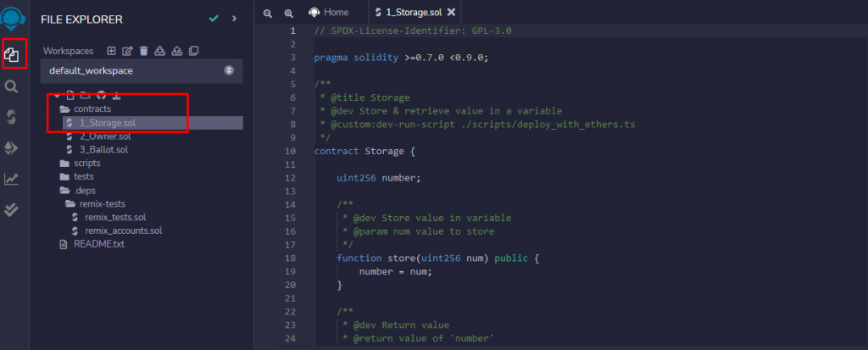Click the chevron arrow beside File Explorer title
This screenshot has height=350, width=868.
234,19
